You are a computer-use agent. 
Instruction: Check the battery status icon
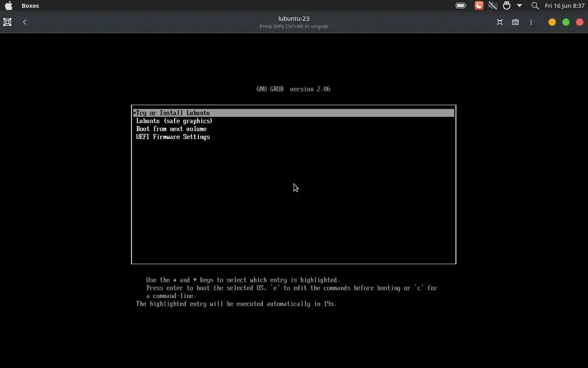point(461,6)
